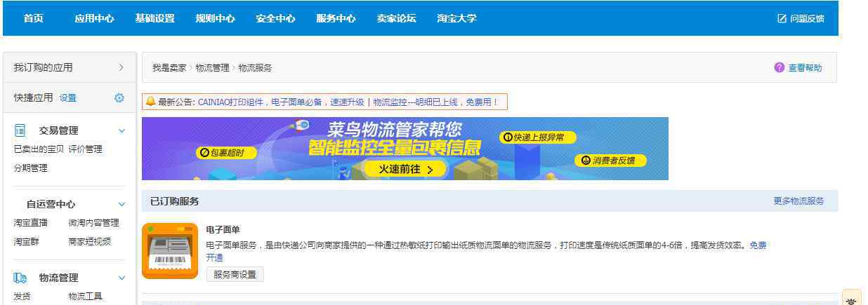Click the purple help question icon
The image size is (868, 305).
[x=779, y=68]
